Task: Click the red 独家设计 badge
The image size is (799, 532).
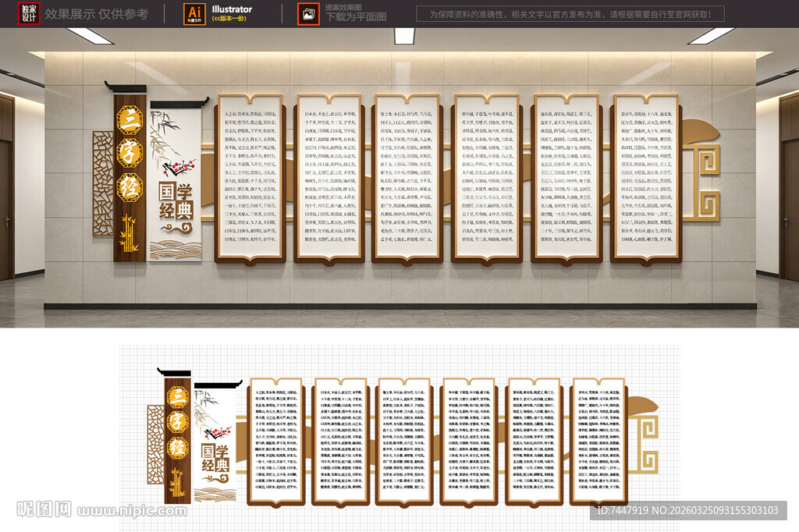Action: 29,13
